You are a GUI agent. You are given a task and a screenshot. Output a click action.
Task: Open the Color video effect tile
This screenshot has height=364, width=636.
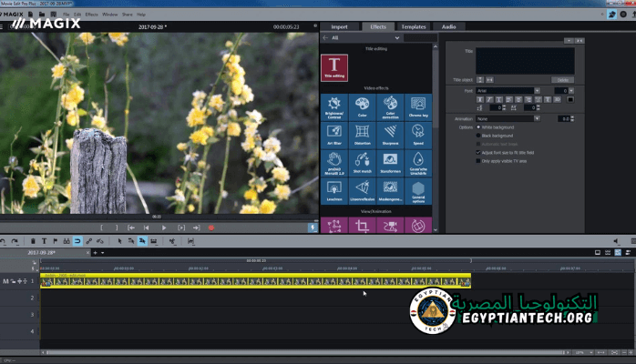(x=363, y=107)
